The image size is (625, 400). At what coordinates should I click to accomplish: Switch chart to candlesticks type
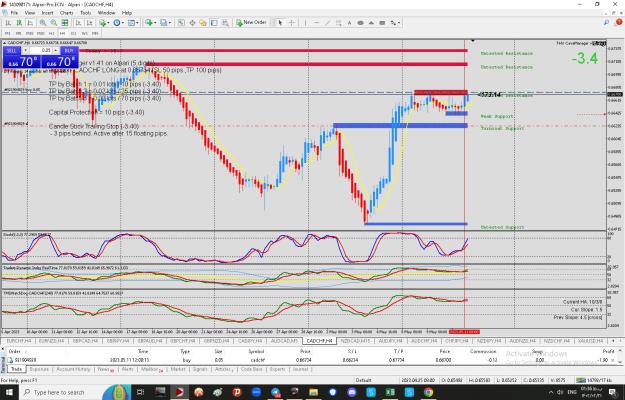click(19, 23)
